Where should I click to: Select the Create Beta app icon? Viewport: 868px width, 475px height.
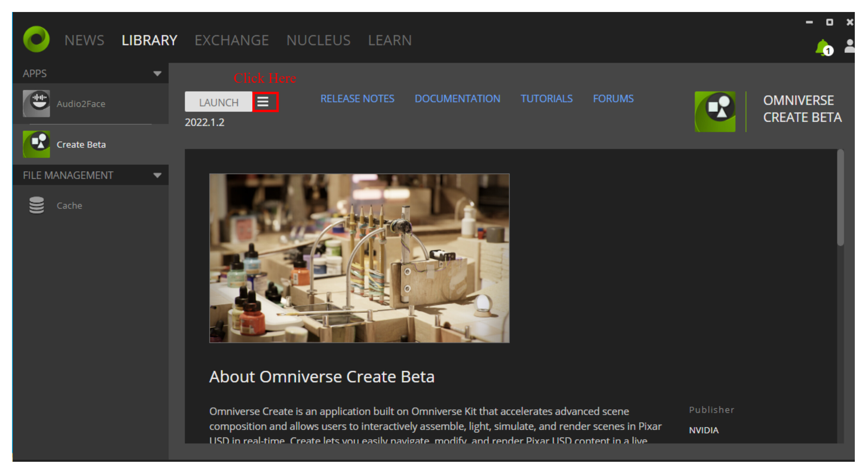[36, 144]
